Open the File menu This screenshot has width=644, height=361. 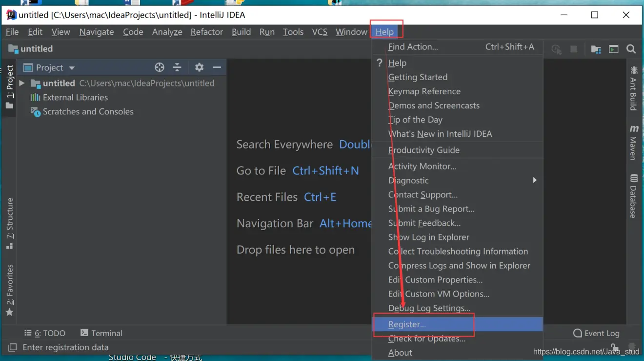12,32
